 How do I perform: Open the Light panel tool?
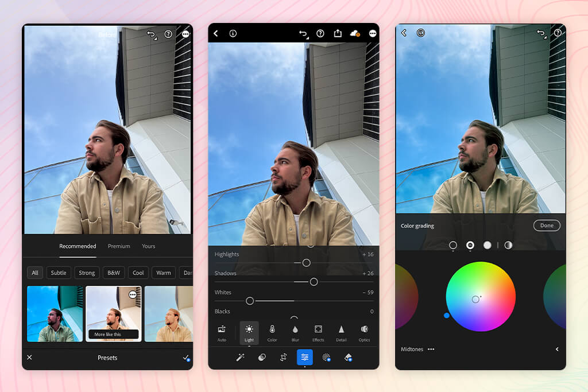pyautogui.click(x=249, y=333)
